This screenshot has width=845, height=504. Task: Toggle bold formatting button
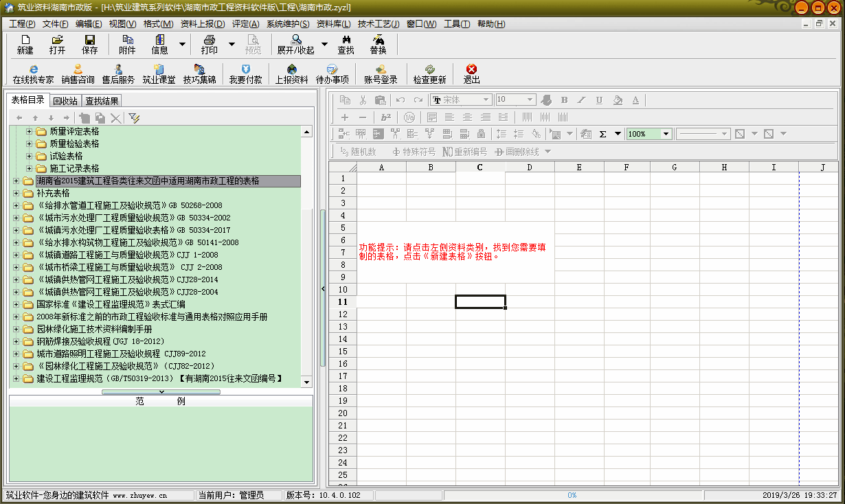pyautogui.click(x=565, y=100)
